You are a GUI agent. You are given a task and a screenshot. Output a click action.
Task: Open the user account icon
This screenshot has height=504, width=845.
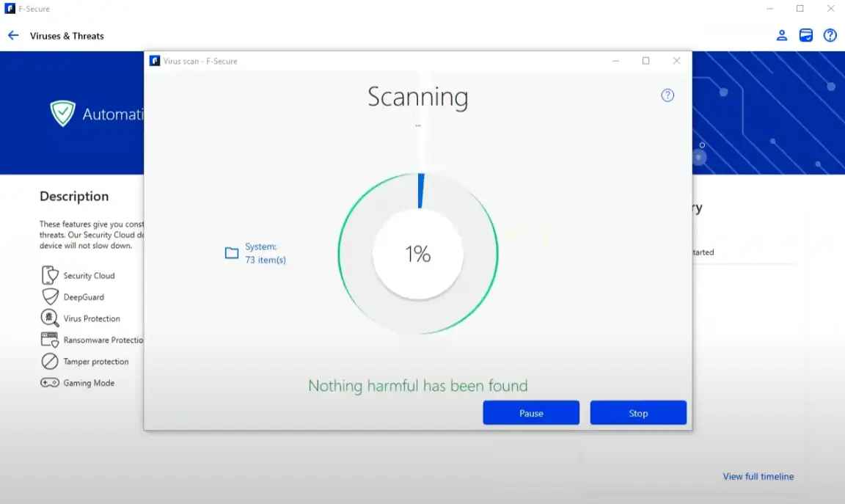(x=782, y=35)
